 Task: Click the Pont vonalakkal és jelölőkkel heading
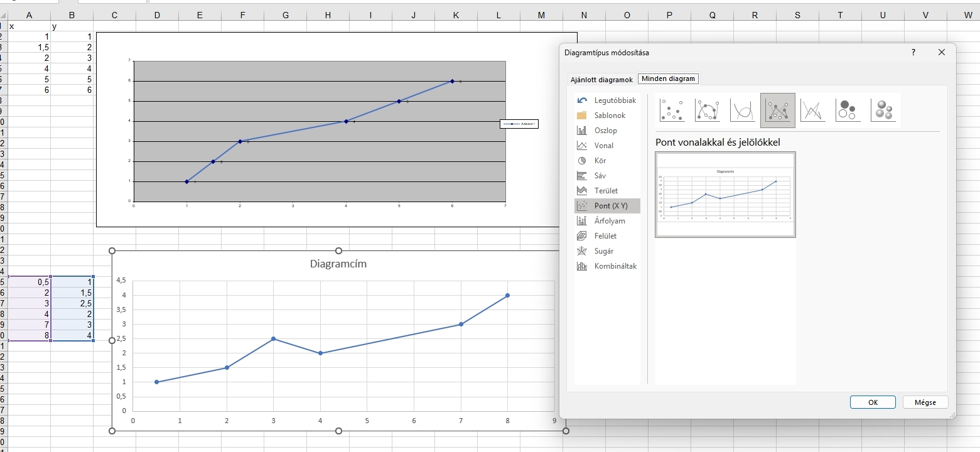point(718,143)
